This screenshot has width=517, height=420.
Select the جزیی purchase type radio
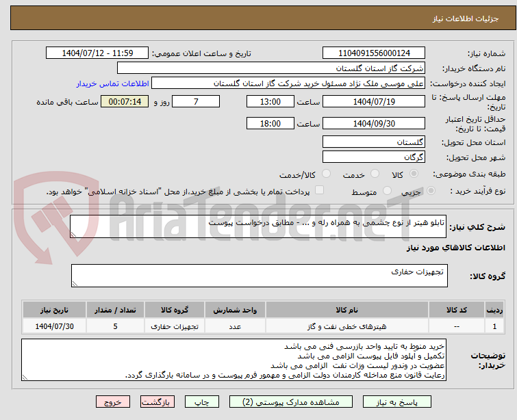point(431,191)
